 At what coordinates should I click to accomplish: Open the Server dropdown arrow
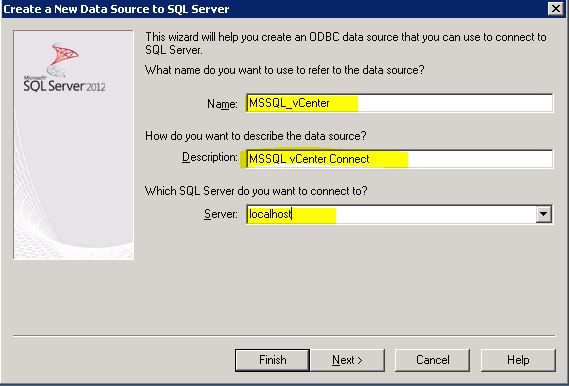(x=543, y=214)
